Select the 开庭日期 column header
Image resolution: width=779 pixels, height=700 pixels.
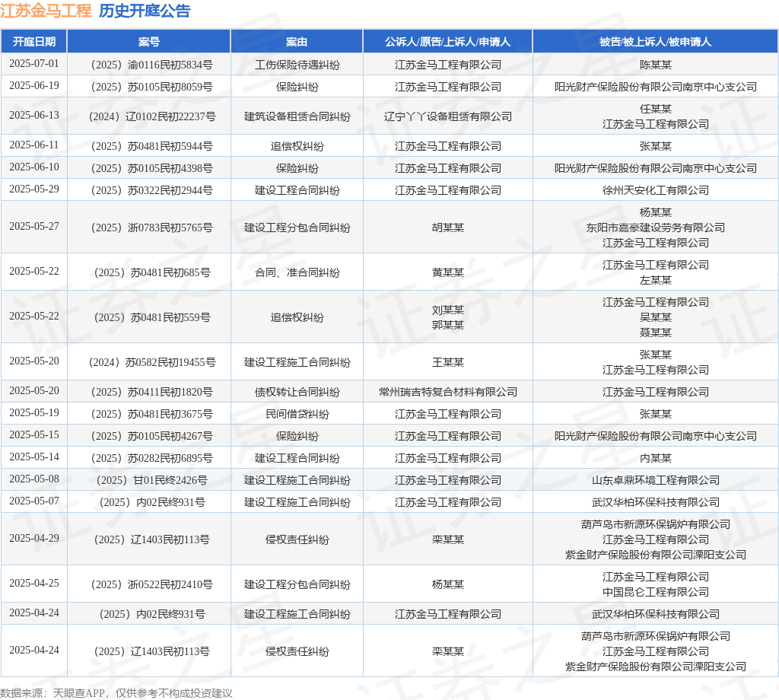click(33, 42)
